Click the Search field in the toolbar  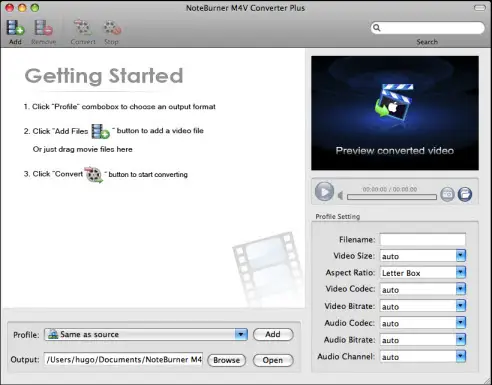pyautogui.click(x=428, y=28)
